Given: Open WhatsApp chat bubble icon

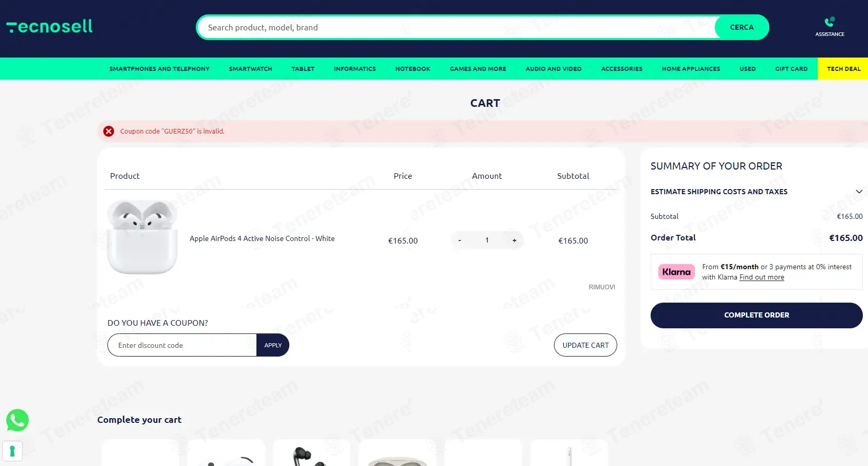Looking at the screenshot, I should (x=17, y=420).
